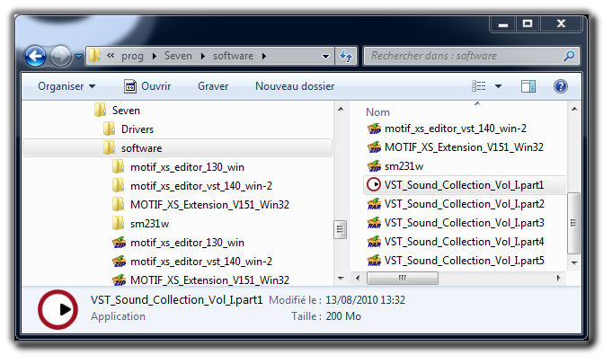Click the horizontal scrollbar left arrow
The height and width of the screenshot is (364, 612).
358,279
